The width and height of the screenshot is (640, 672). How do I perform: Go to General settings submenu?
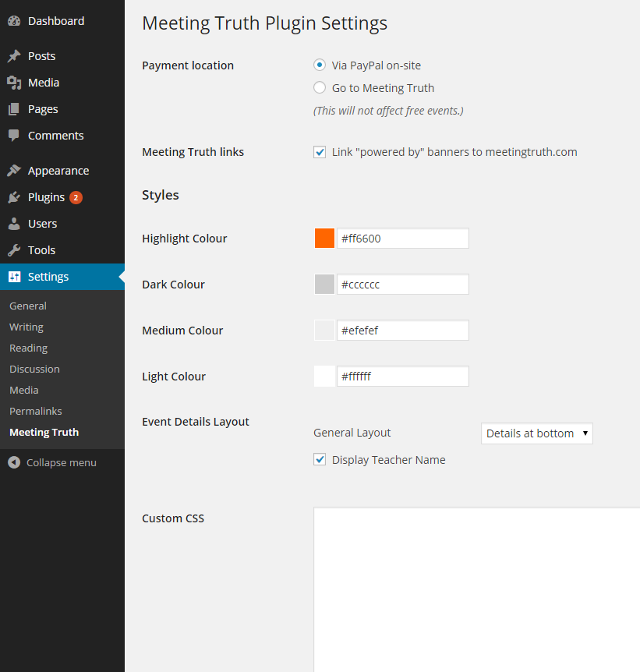point(28,306)
